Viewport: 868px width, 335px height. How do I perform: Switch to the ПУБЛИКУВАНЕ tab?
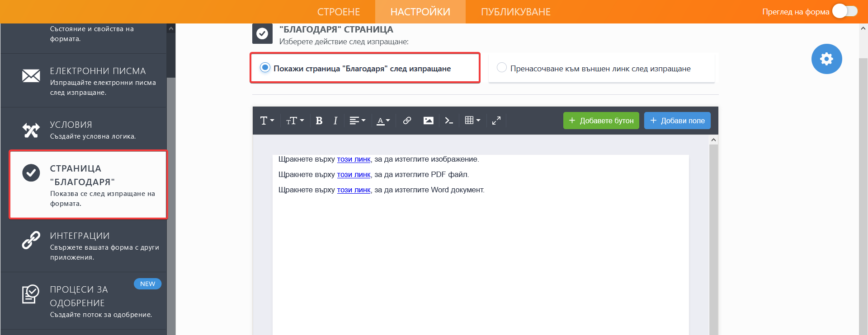(x=515, y=12)
